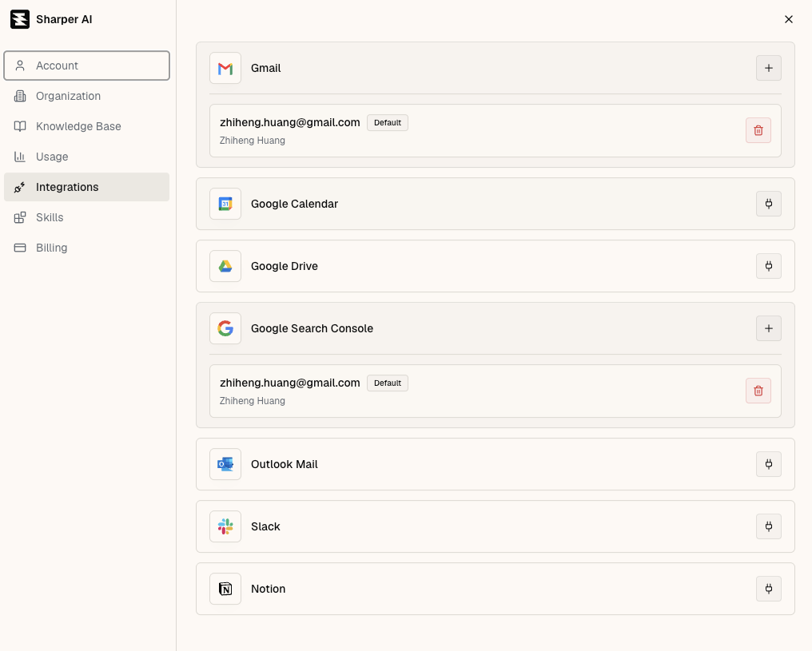This screenshot has width=812, height=651.
Task: Click the Google Calendar integration title
Action: coord(294,204)
